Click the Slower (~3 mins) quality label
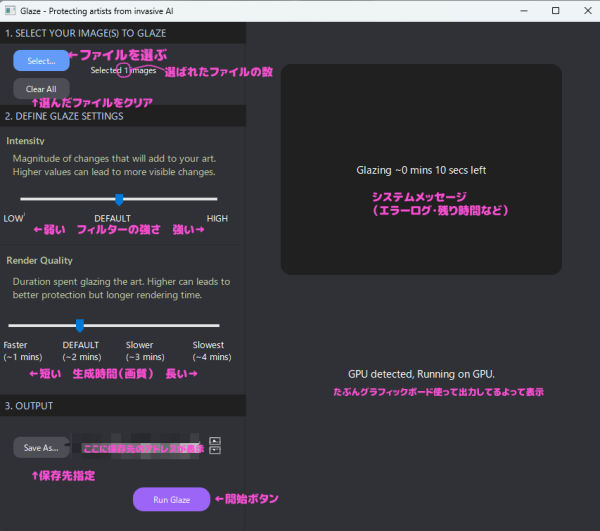600x531 pixels. pos(145,351)
